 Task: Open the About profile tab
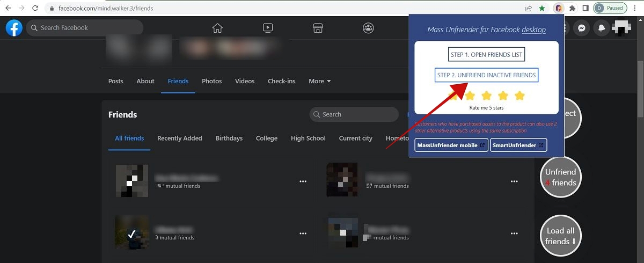click(145, 81)
